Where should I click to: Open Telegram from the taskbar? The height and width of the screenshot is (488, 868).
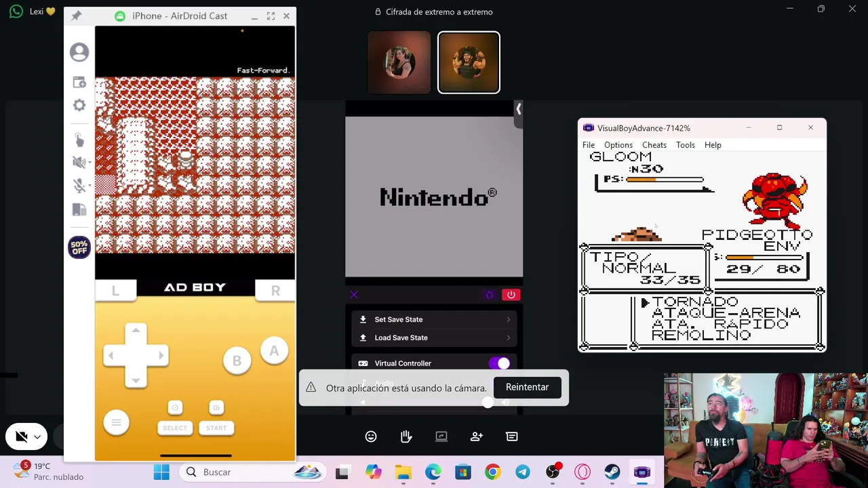tap(523, 472)
